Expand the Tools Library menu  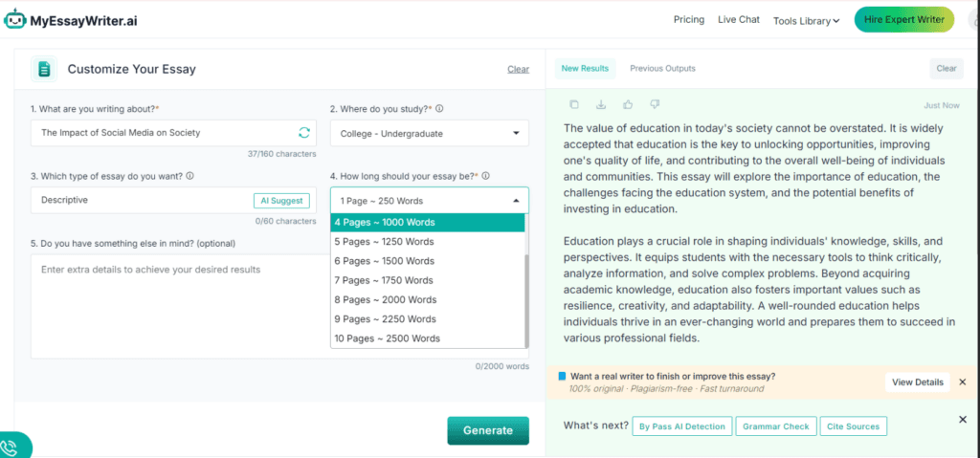[x=806, y=21]
